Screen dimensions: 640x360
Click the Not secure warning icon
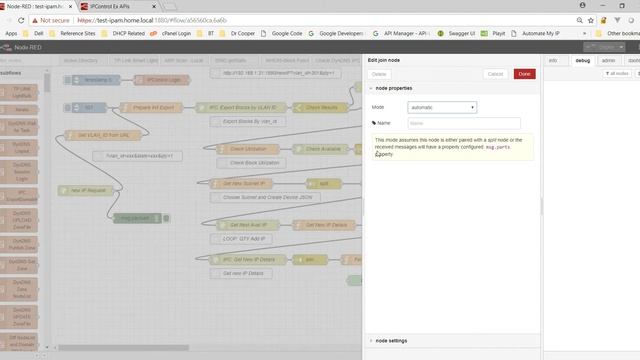35,20
